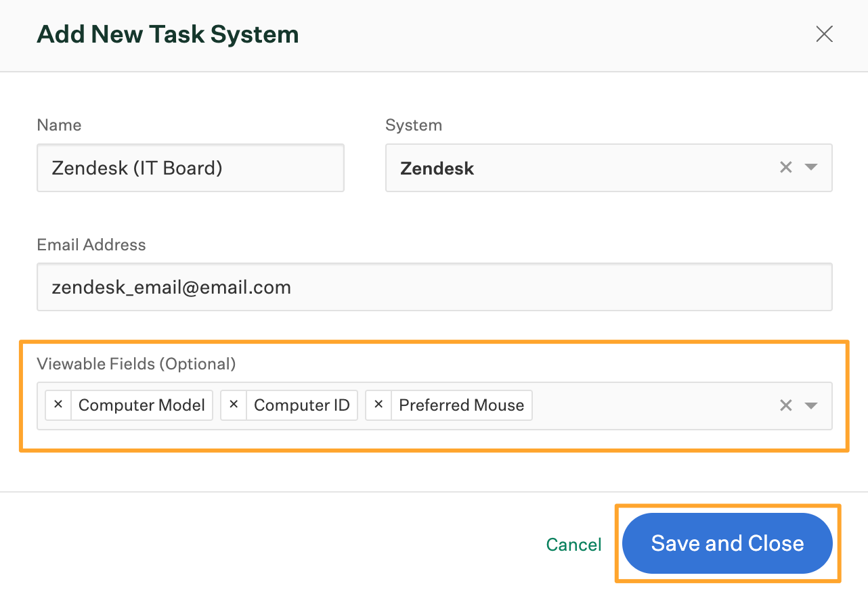Open the System dropdown arrow
Screen dimensions: 868x590
click(x=811, y=168)
